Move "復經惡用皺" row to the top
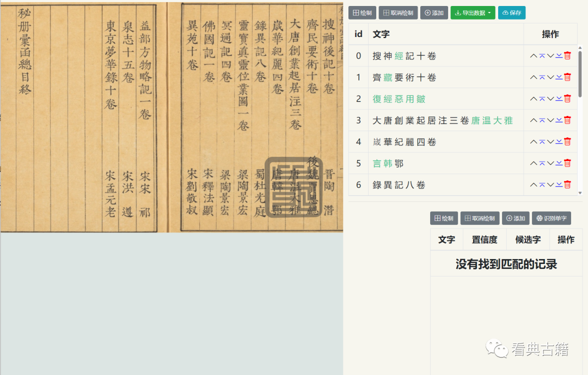 click(541, 99)
